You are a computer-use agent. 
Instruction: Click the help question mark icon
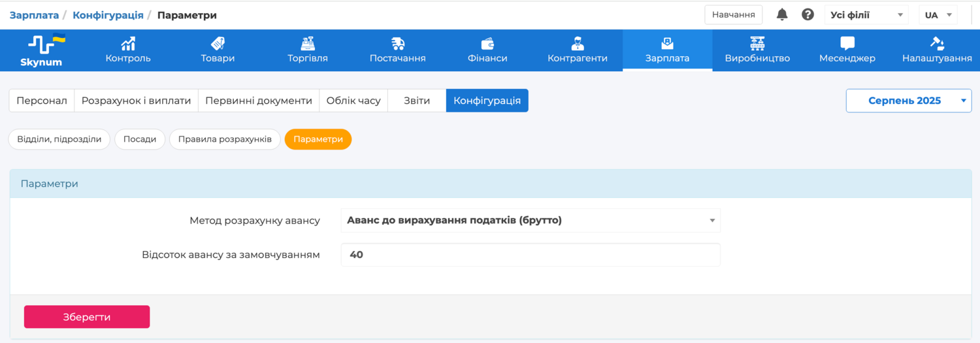[x=808, y=14]
